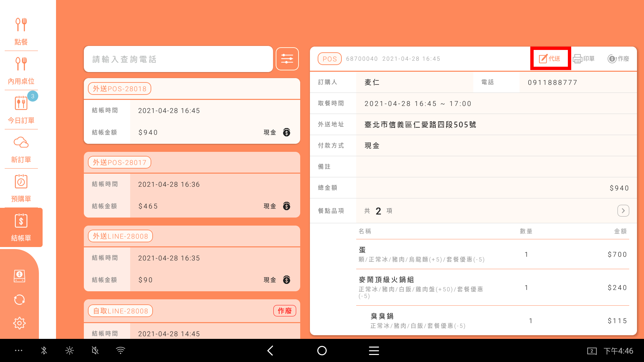This screenshot has width=644, height=362.
Task: Open settings gear in sidebar
Action: [19, 323]
